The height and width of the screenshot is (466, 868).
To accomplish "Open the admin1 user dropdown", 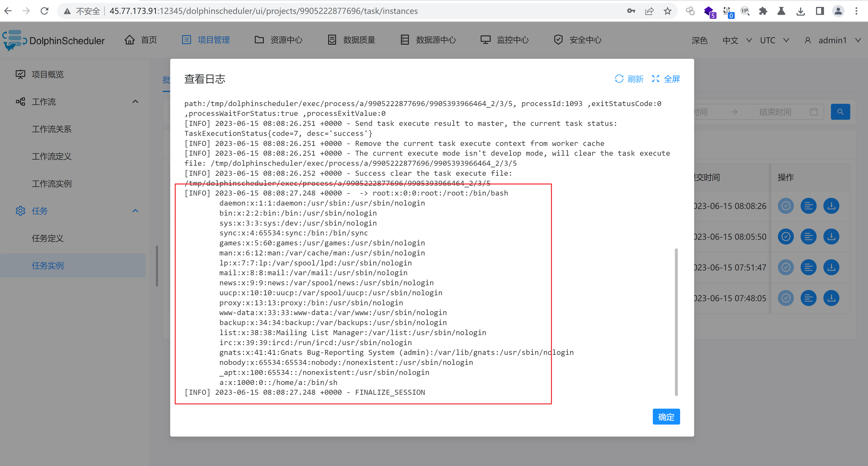I will 833,41.
